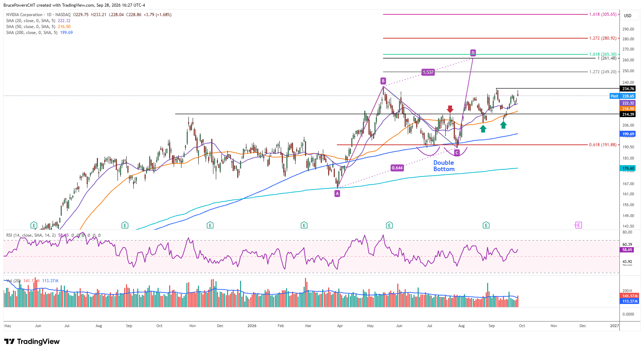Click the purple 222.32 SMA price tag
This screenshot has height=352, width=644.
(x=628, y=103)
